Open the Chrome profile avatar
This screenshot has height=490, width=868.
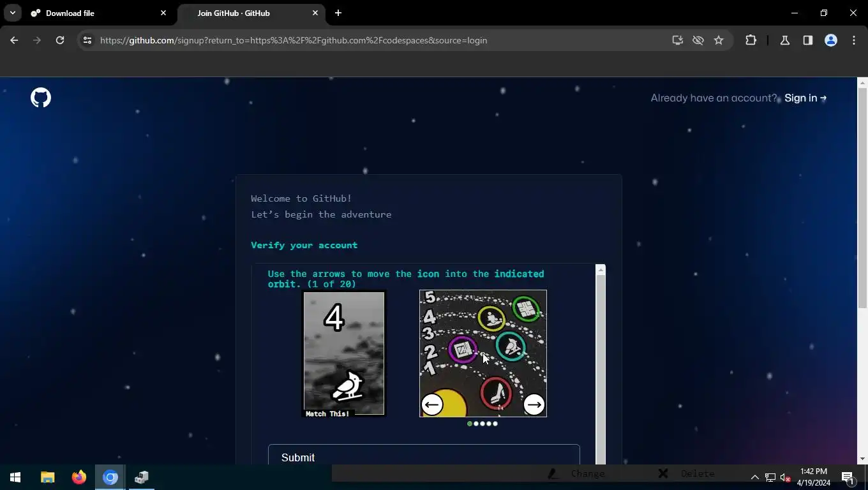tap(831, 40)
